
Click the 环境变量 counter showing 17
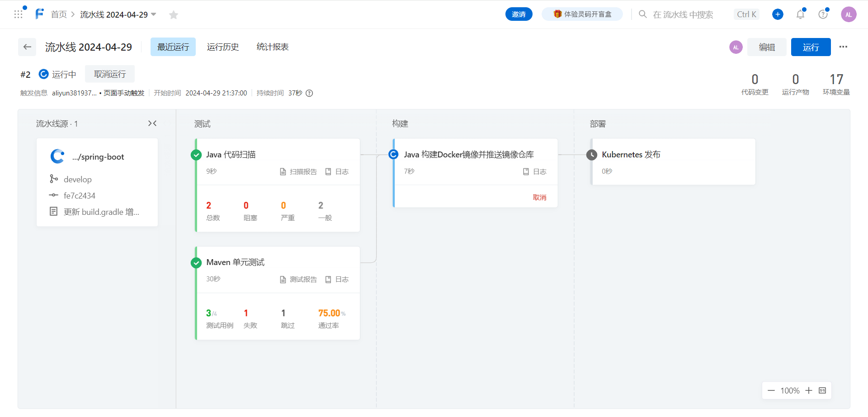click(x=836, y=85)
